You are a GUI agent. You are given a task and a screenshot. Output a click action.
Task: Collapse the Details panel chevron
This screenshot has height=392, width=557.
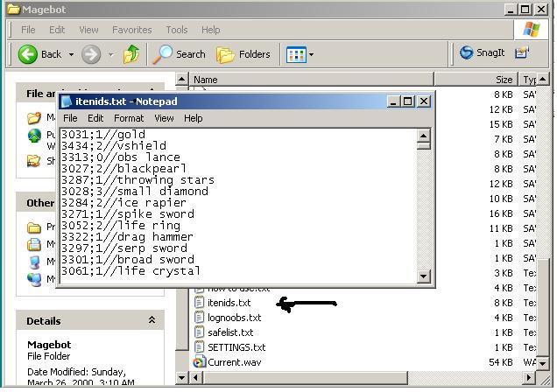click(152, 320)
